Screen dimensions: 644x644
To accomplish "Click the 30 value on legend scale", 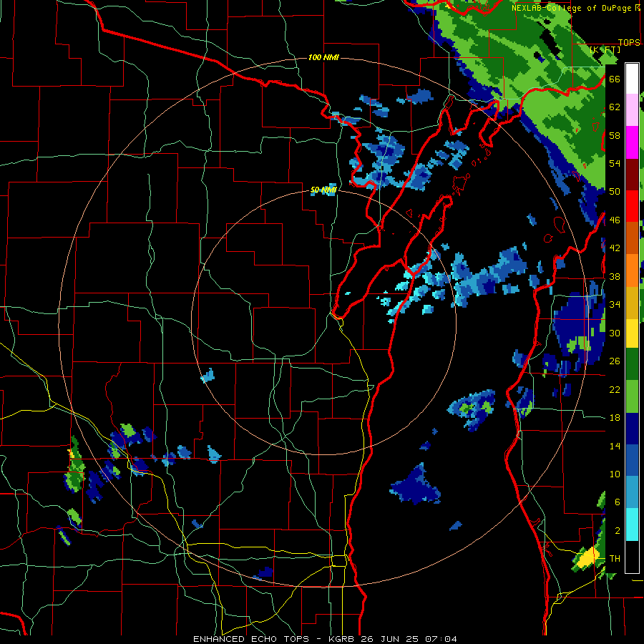I will point(615,333).
